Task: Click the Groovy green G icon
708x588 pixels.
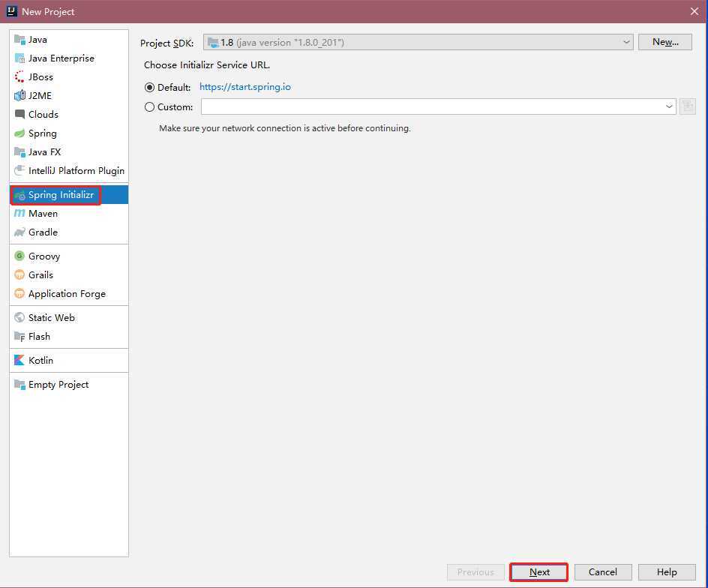Action: (x=19, y=256)
